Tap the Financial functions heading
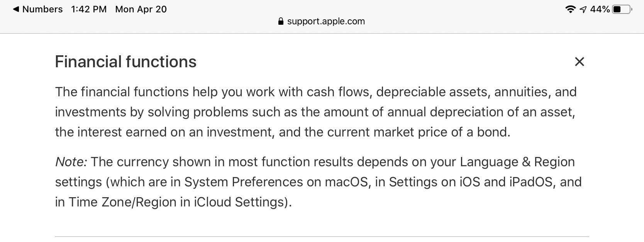Screen dimensions: 644x242 click(125, 62)
